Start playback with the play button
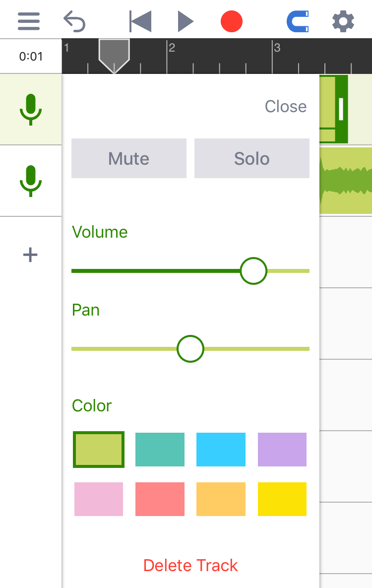 click(x=186, y=21)
